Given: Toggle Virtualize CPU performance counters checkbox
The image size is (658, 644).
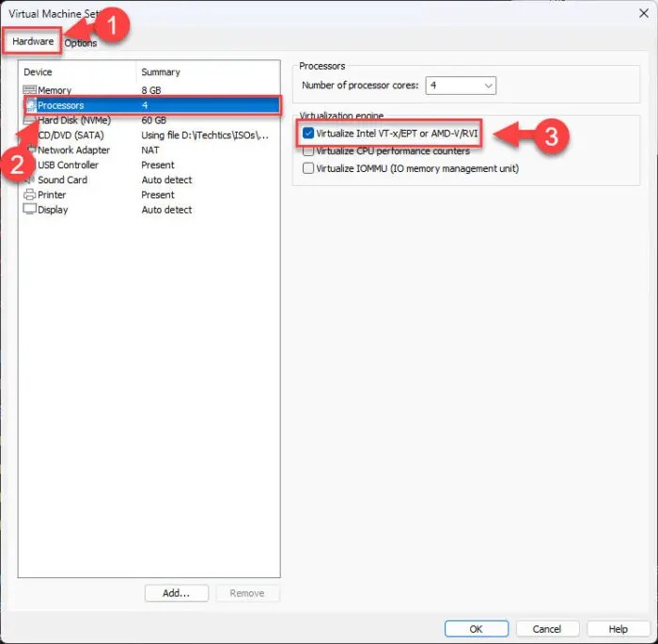Looking at the screenshot, I should (x=308, y=150).
